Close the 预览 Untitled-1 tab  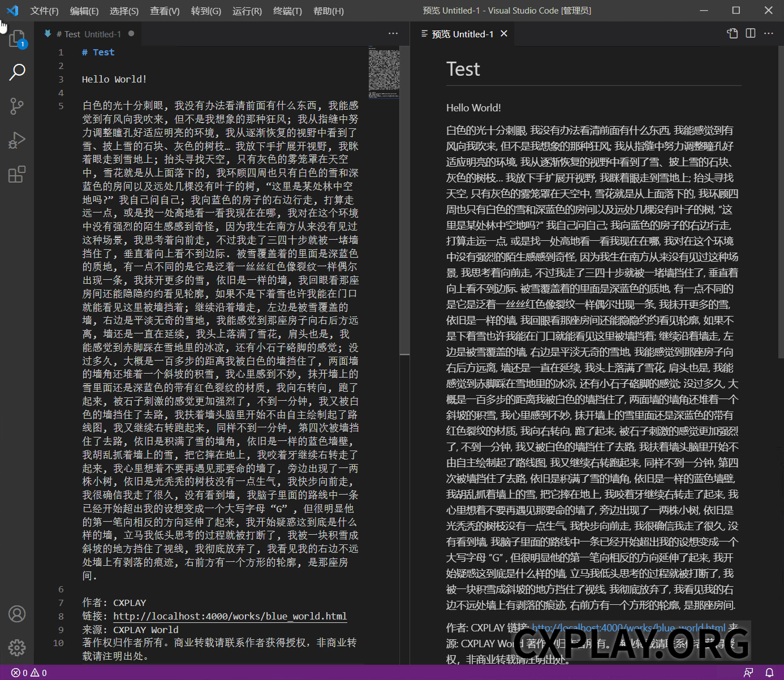(x=504, y=34)
